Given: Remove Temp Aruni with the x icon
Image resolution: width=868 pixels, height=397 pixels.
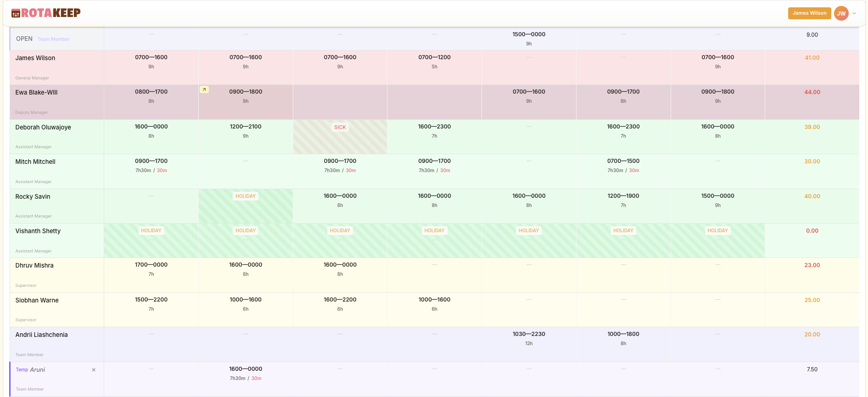Looking at the screenshot, I should [94, 370].
